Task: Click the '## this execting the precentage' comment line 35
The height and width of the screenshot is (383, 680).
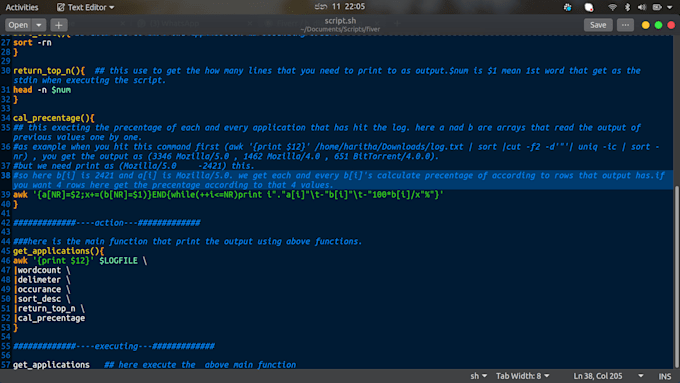Action: click(327, 132)
